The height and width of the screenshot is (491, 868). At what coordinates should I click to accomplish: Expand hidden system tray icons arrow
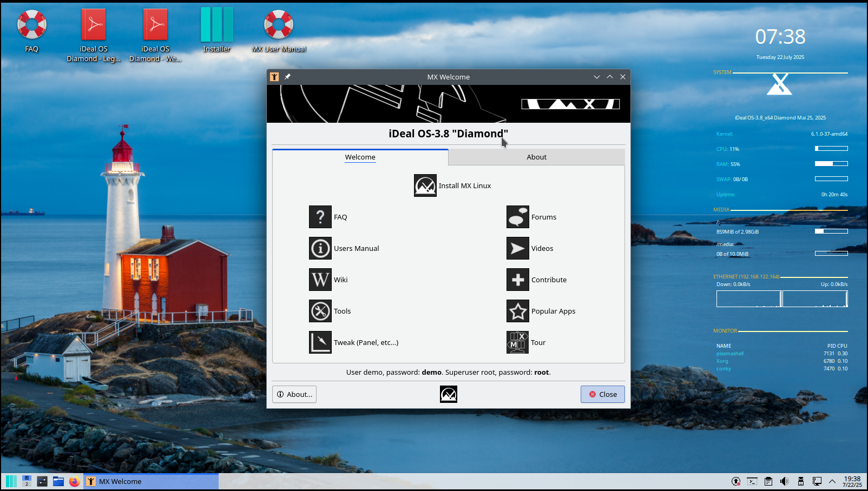click(832, 481)
